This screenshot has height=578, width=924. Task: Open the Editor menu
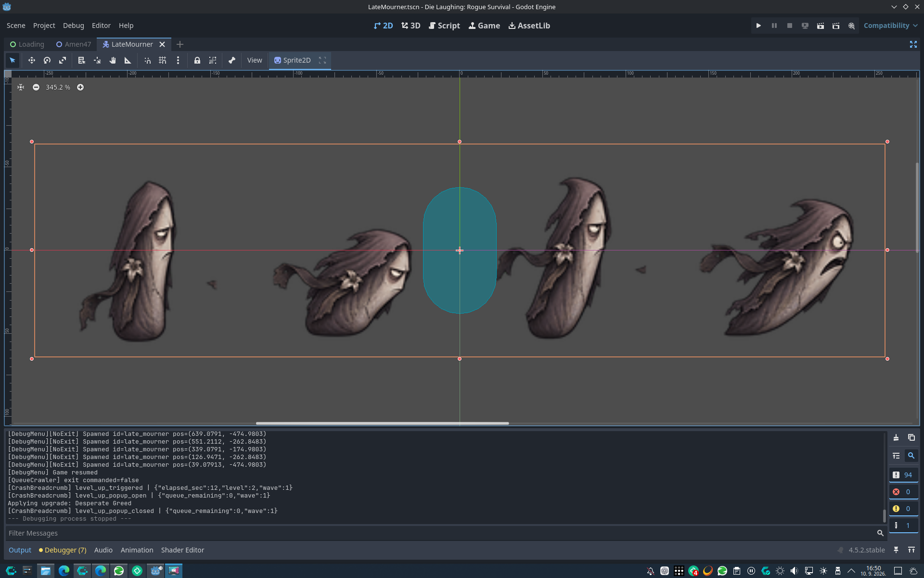click(101, 26)
